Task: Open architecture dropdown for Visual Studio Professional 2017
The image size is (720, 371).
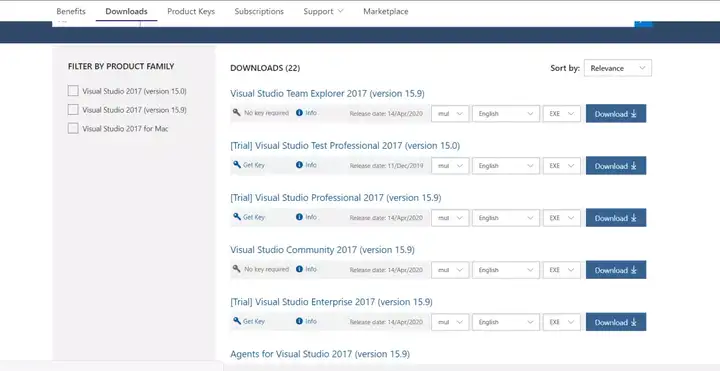Action: tap(450, 218)
